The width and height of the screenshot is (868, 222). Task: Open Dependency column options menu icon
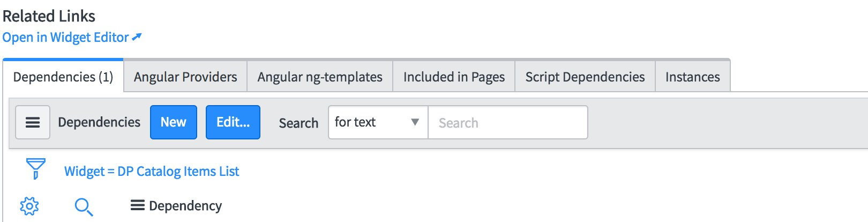(138, 205)
